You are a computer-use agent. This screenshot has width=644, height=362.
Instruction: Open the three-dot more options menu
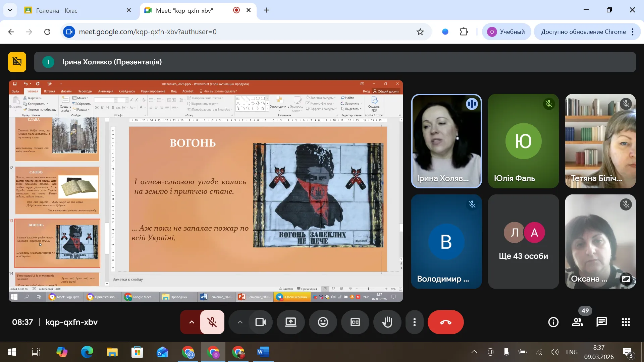415,322
